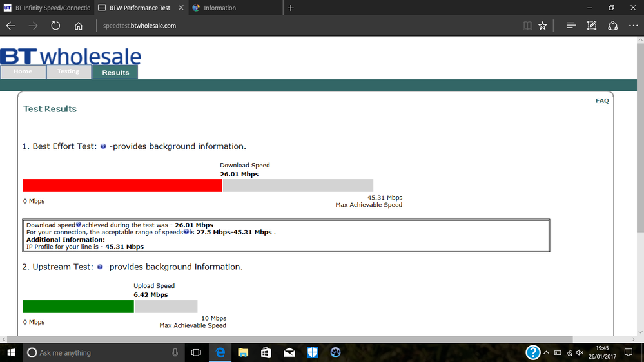Screen dimensions: 644x362
Task: Click the Cortana microphone icon
Action: (175, 352)
